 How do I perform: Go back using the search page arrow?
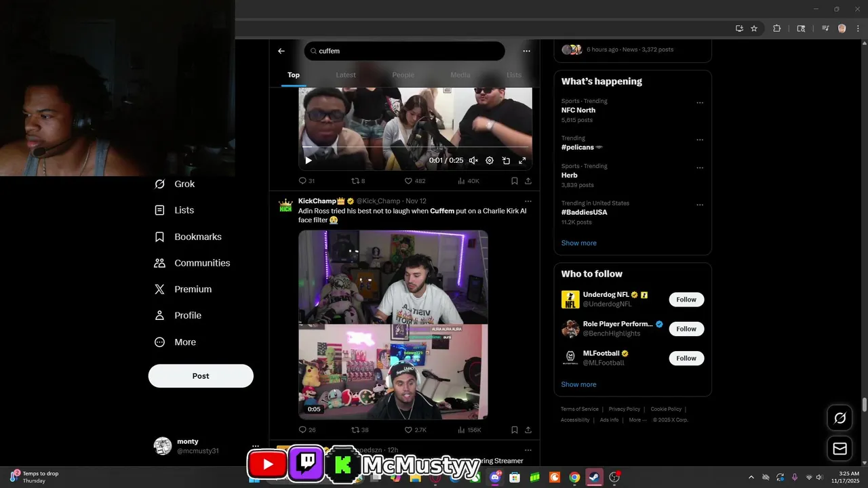tap(281, 51)
